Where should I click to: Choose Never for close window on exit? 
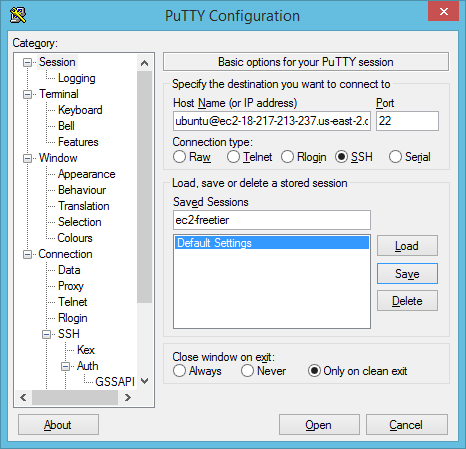(247, 371)
